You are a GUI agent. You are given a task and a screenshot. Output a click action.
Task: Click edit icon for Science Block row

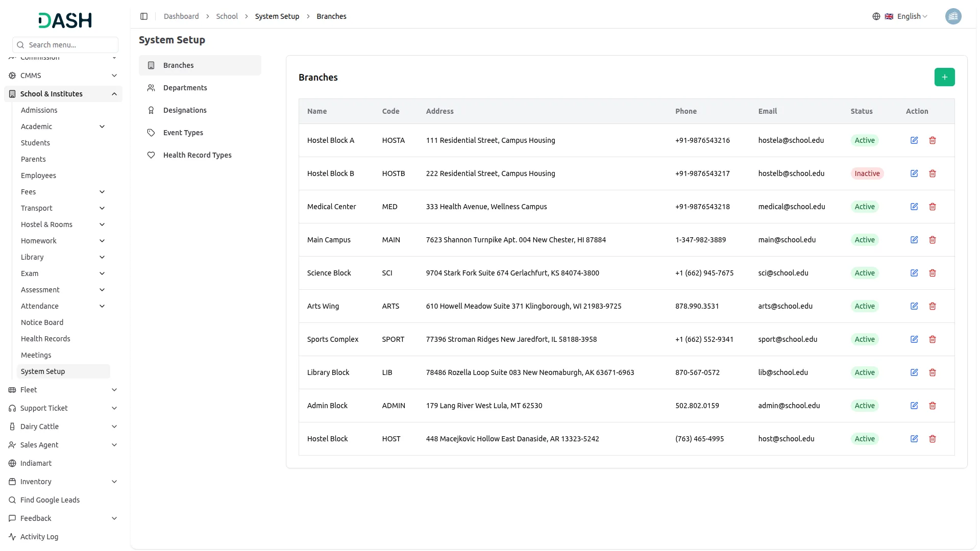pos(914,273)
